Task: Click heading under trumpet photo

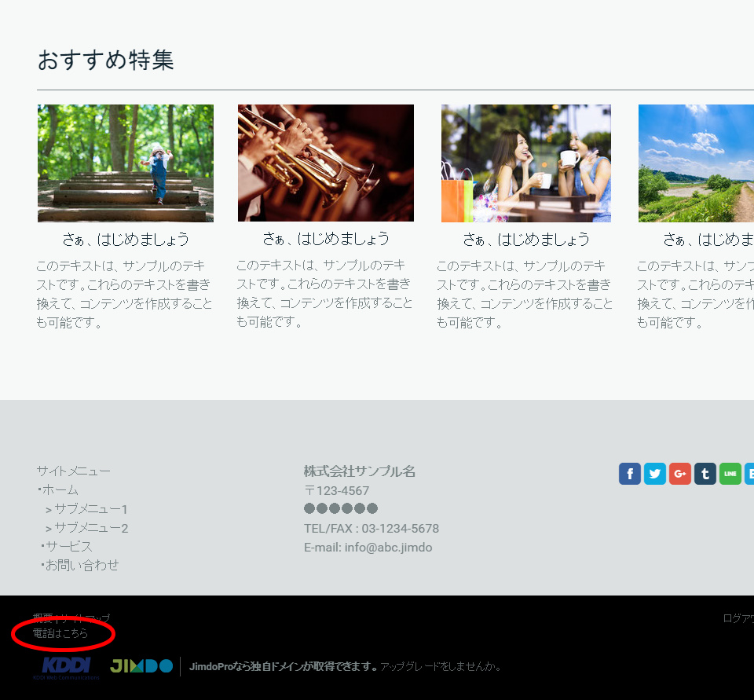Action: 325,239
